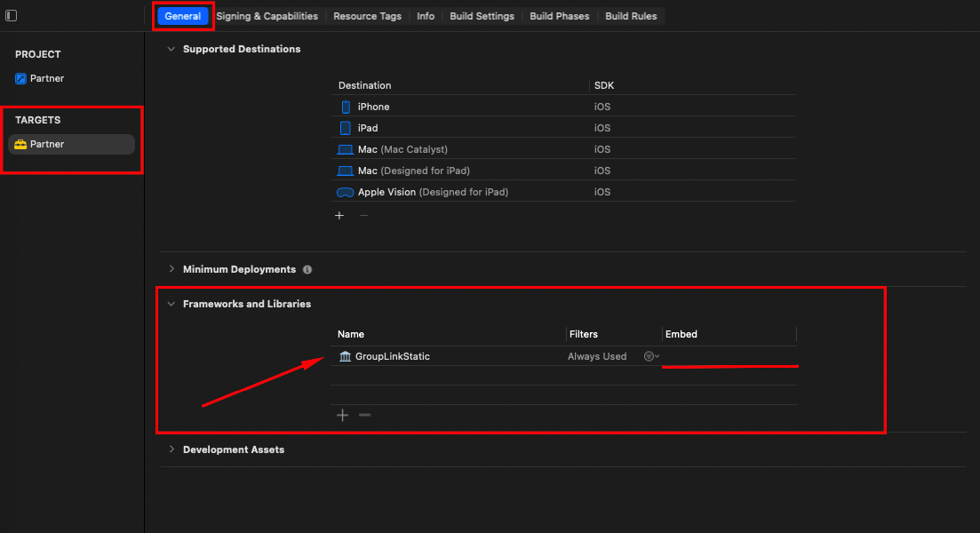
Task: Click the Partner target toolbox icon
Action: point(20,144)
